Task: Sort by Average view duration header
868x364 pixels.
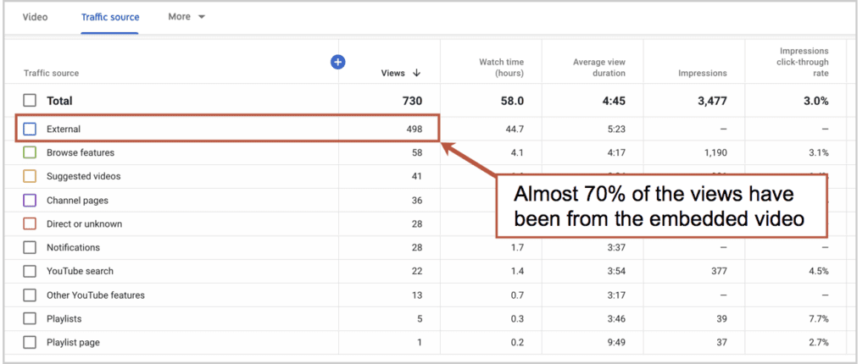Action: [x=599, y=68]
